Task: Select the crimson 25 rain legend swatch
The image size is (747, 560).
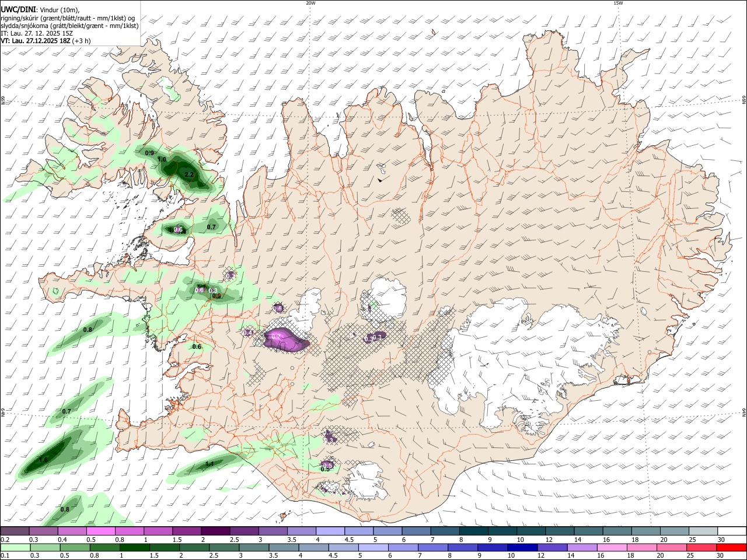Action: point(702,547)
